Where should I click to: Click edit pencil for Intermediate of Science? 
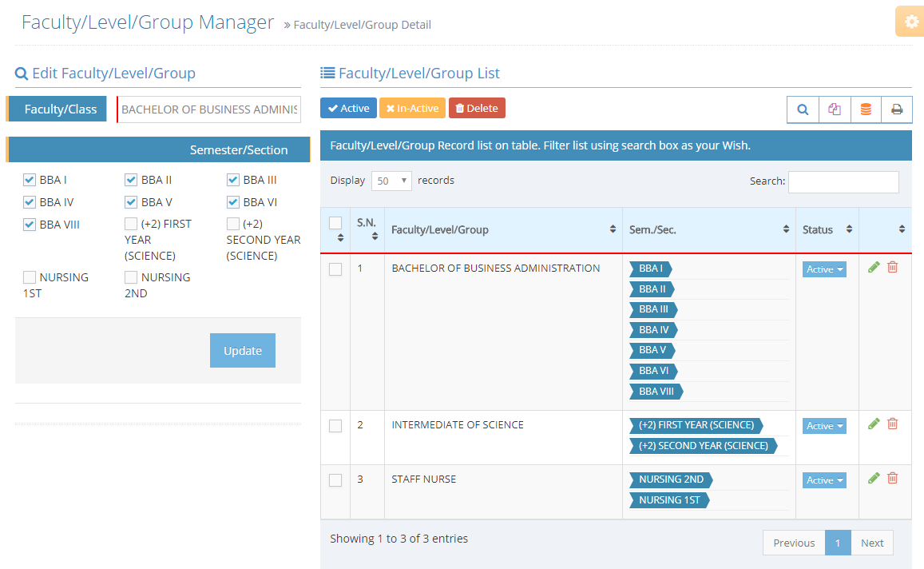[x=874, y=424]
